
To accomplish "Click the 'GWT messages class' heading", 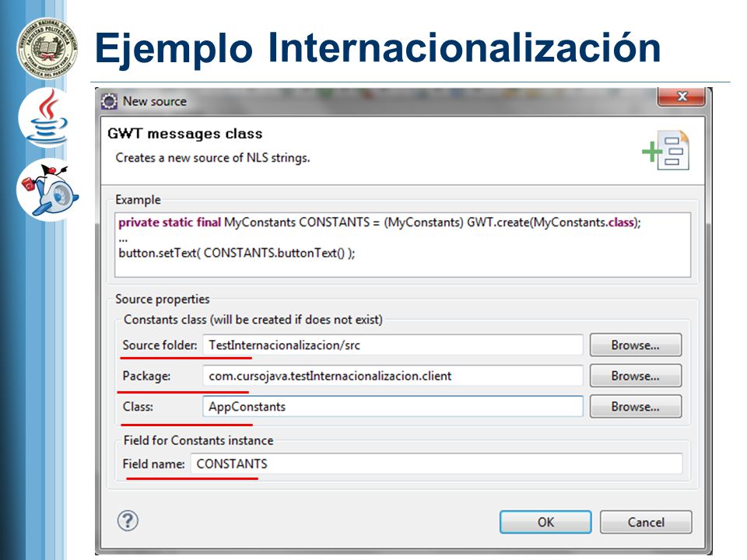I will coord(185,134).
